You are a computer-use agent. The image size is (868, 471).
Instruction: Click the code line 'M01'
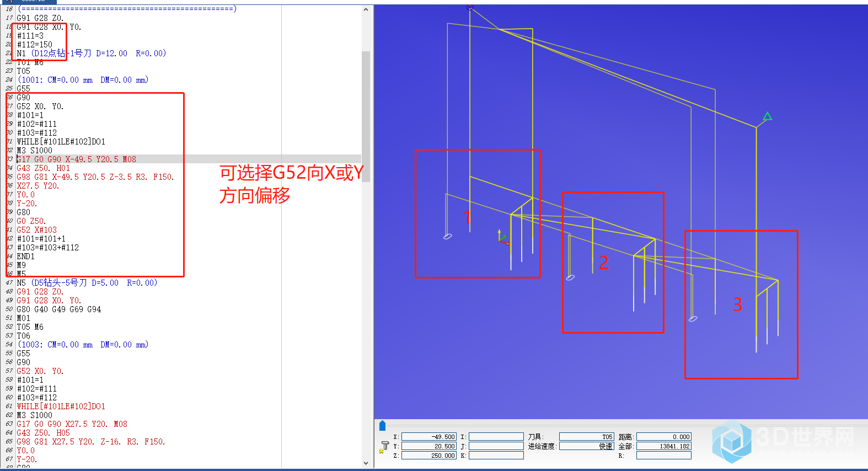pos(23,318)
